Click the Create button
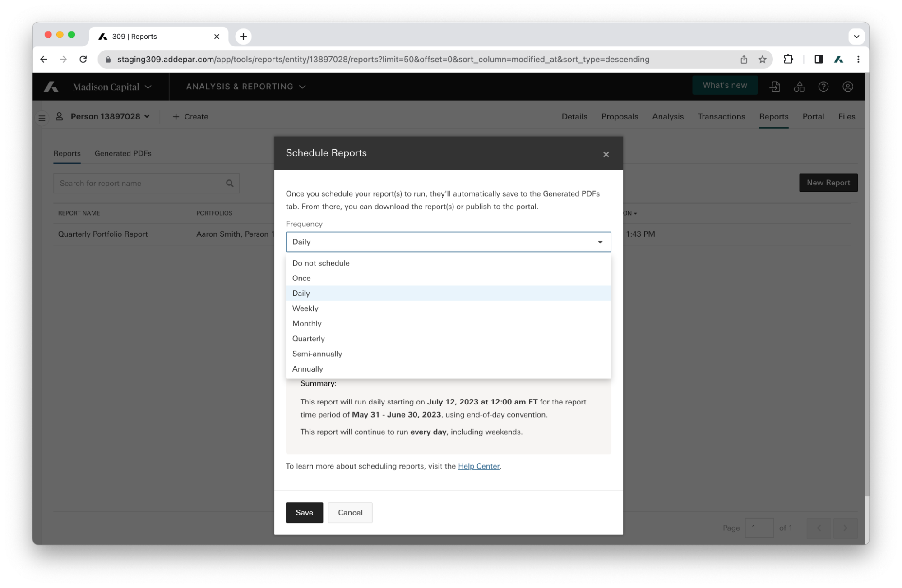902x588 pixels. click(190, 116)
